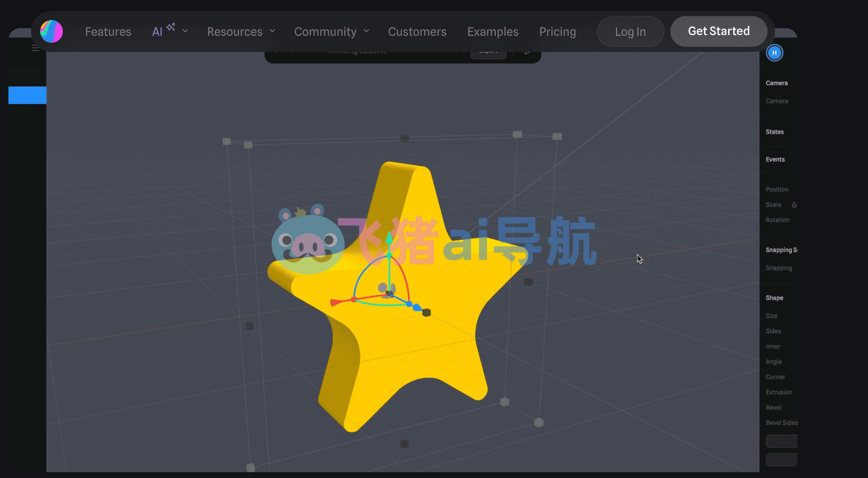Click the AI sparkle icon

coord(171,27)
